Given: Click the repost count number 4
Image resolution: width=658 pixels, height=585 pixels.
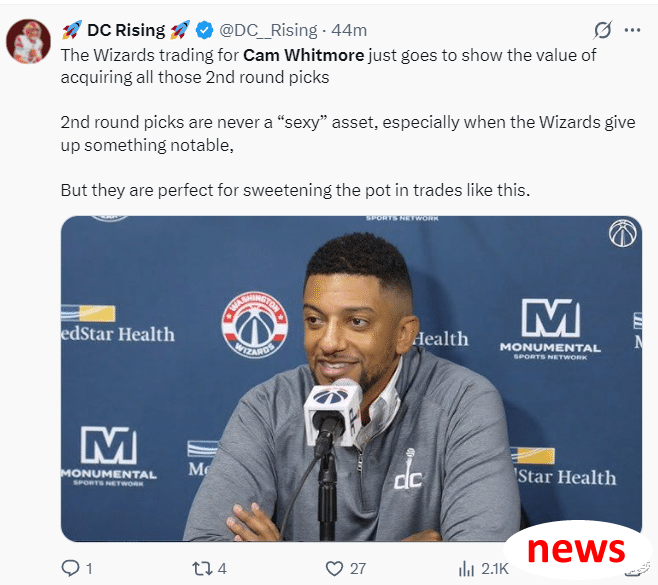Looking at the screenshot, I should click(x=222, y=569).
